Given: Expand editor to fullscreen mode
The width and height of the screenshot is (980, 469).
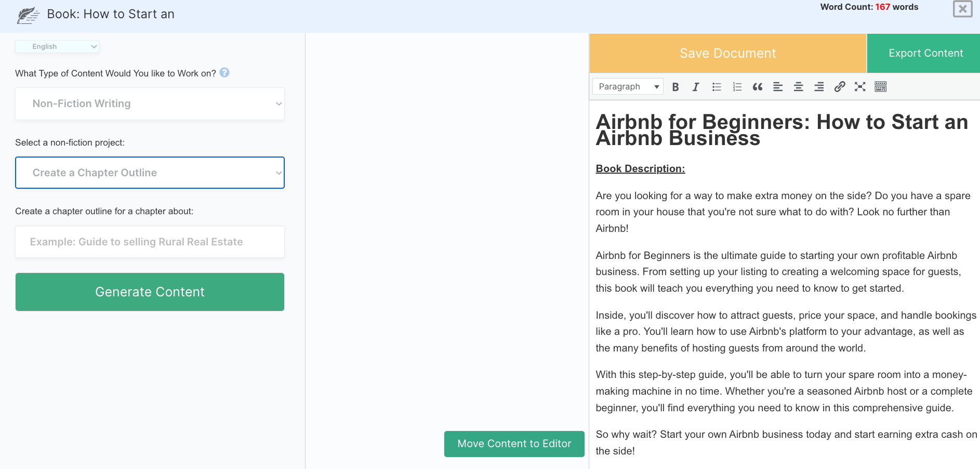Looking at the screenshot, I should point(860,87).
